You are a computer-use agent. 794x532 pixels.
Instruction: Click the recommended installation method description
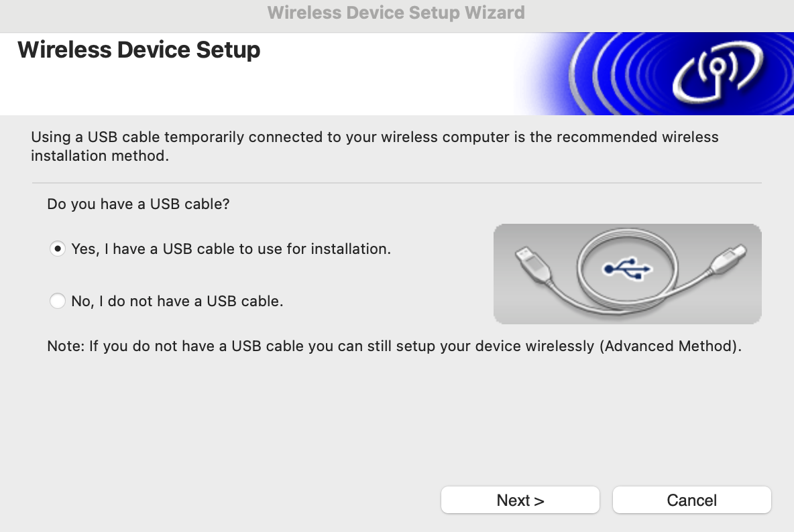[374, 146]
